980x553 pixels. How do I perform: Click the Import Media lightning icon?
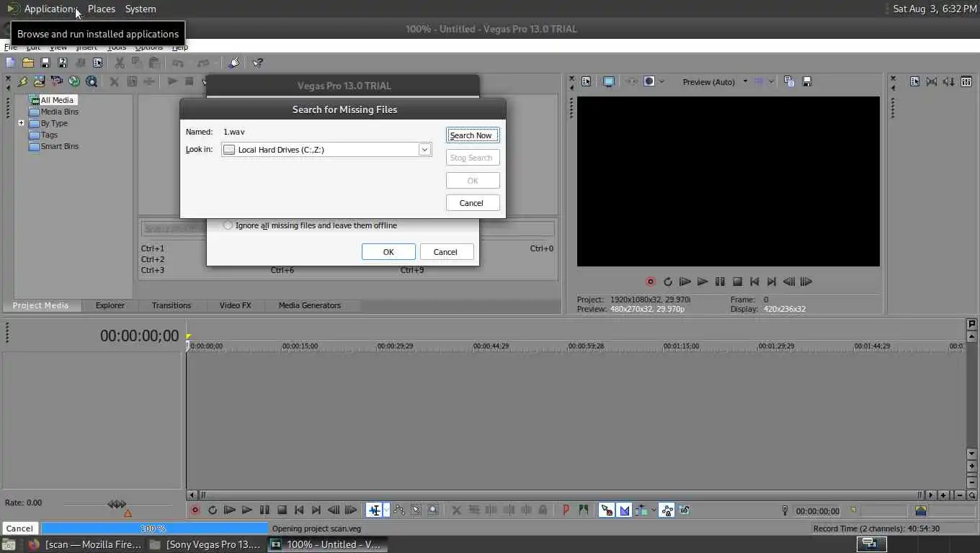tap(22, 81)
